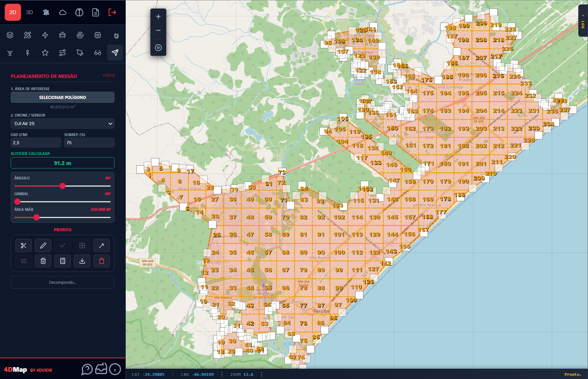Click the glasses view icon
The width and height of the screenshot is (588, 379).
(97, 52)
